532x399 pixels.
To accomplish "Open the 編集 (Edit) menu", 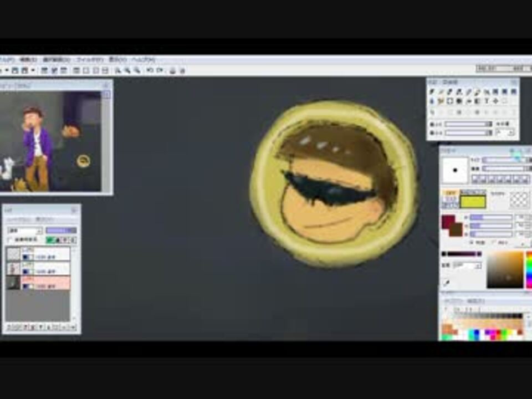I will point(28,60).
